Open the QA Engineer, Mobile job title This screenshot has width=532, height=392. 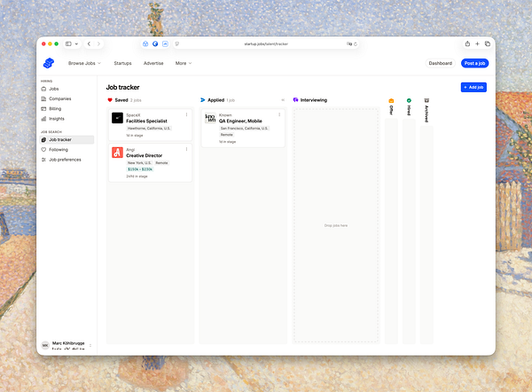click(240, 121)
